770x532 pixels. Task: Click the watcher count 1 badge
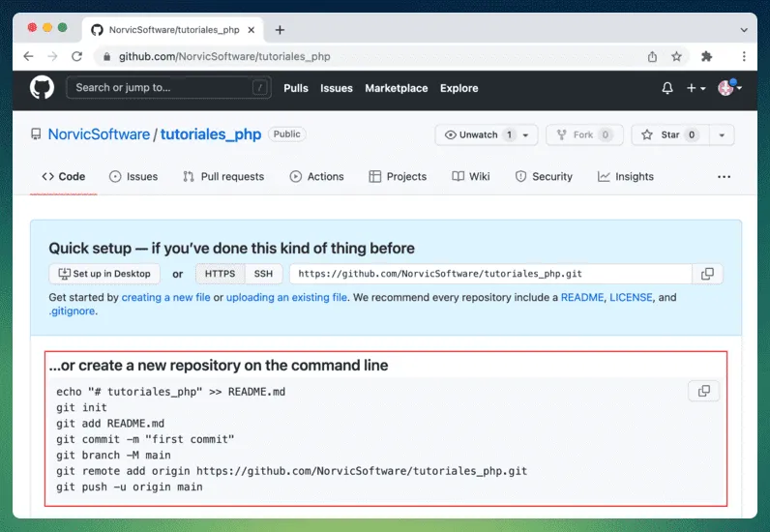509,134
